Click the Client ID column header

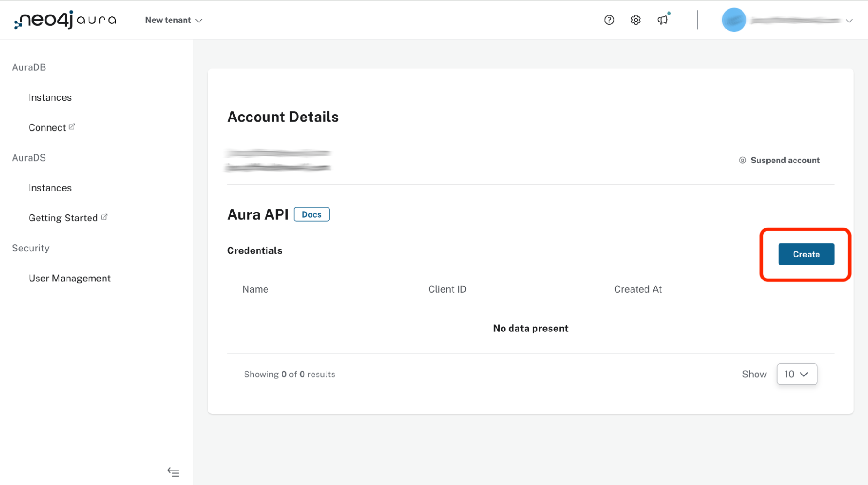[447, 289]
